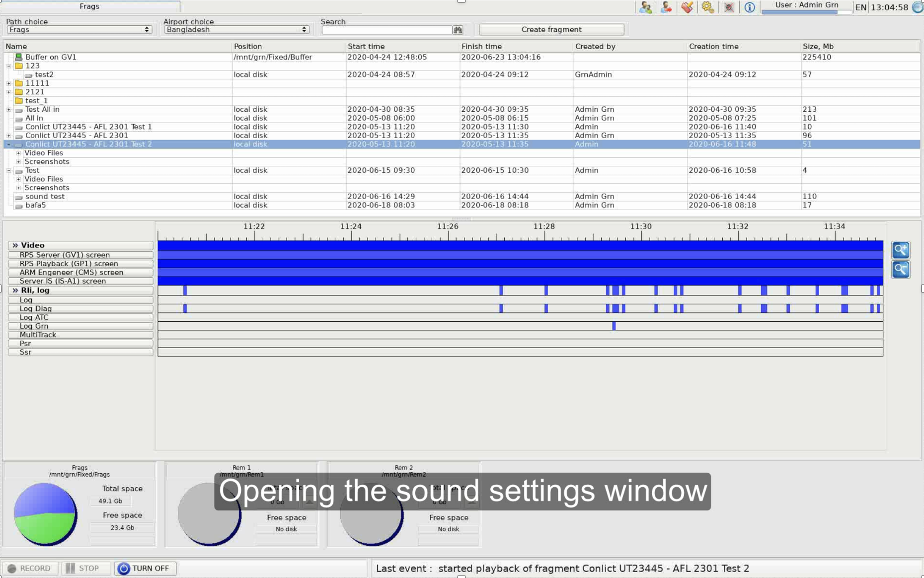Expand the 11111 folder
This screenshot has height=578, width=924.
(9, 83)
